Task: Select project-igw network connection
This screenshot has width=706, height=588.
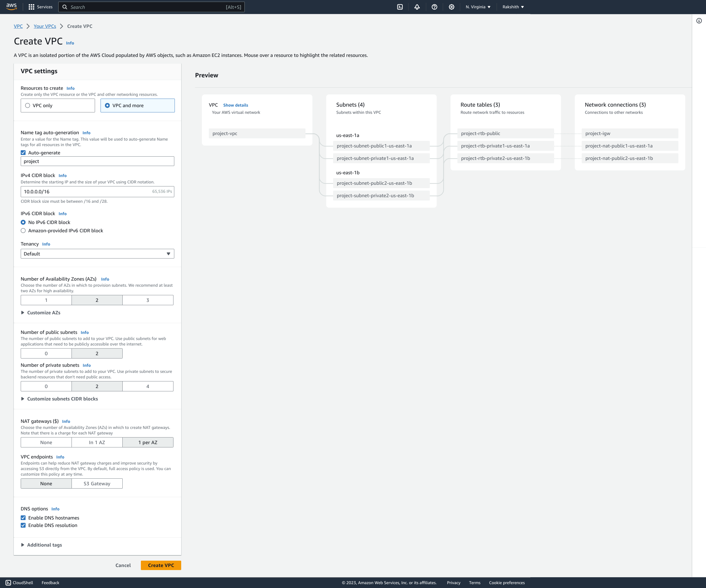Action: pos(630,133)
